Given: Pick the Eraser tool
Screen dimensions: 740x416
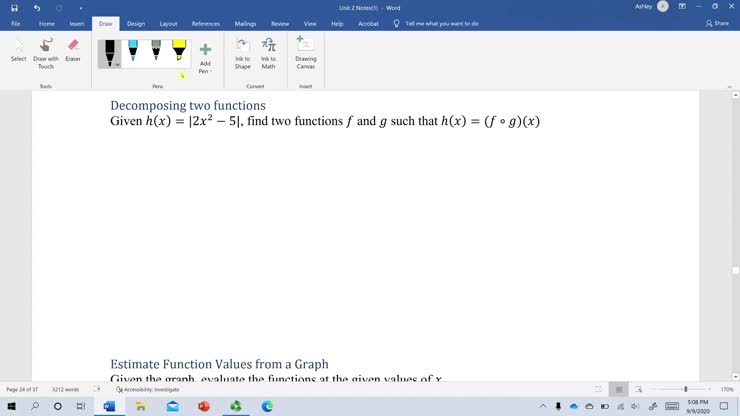Looking at the screenshot, I should [x=73, y=51].
